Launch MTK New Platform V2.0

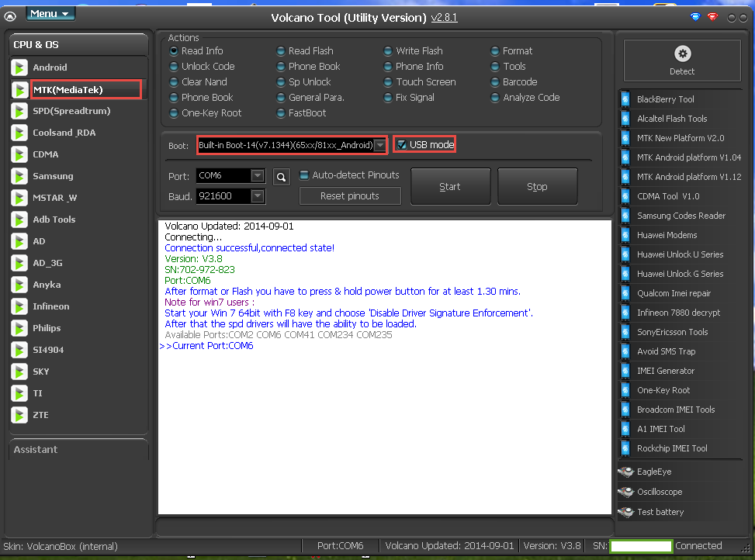681,138
